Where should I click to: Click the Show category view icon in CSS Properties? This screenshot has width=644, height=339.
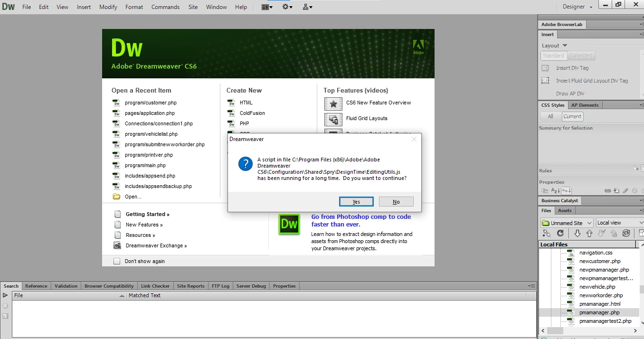tap(545, 190)
